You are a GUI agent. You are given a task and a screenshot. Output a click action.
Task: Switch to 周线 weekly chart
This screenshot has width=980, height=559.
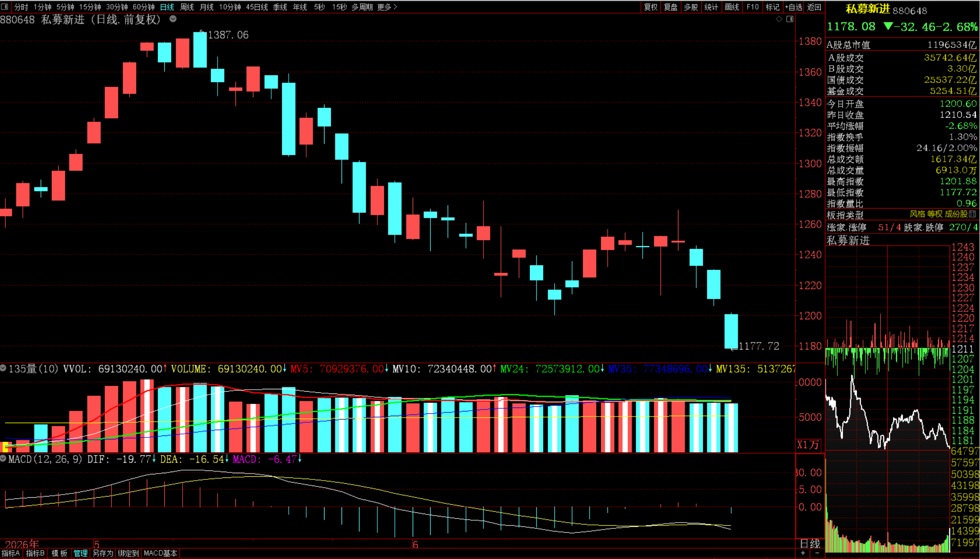coord(187,7)
